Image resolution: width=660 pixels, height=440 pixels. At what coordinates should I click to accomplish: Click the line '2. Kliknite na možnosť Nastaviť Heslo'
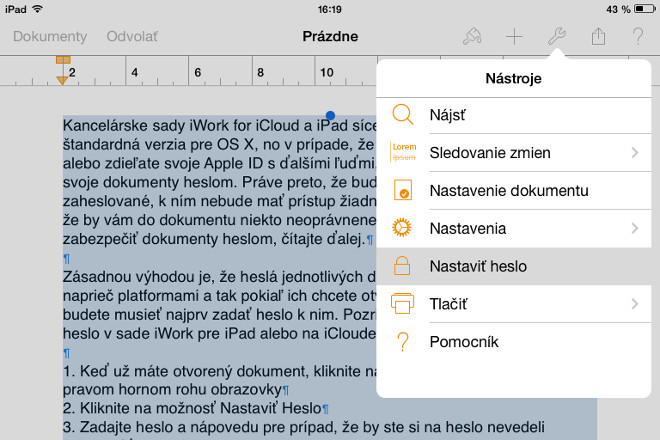192,408
